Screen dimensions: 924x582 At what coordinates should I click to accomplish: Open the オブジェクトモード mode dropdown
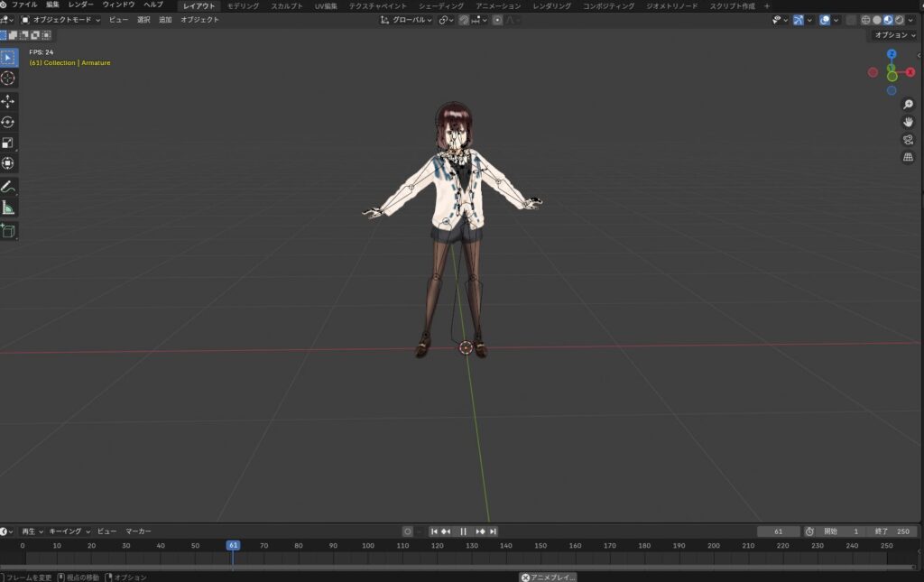[60, 20]
